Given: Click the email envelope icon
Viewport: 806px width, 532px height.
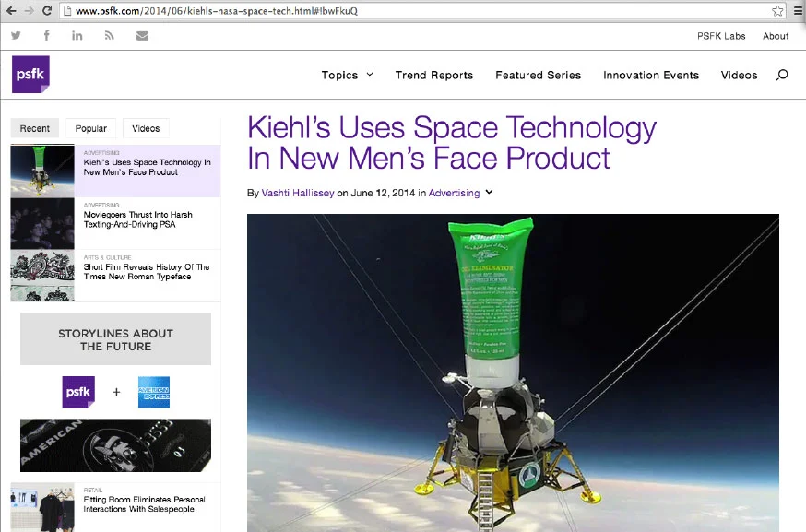Looking at the screenshot, I should pyautogui.click(x=142, y=35).
